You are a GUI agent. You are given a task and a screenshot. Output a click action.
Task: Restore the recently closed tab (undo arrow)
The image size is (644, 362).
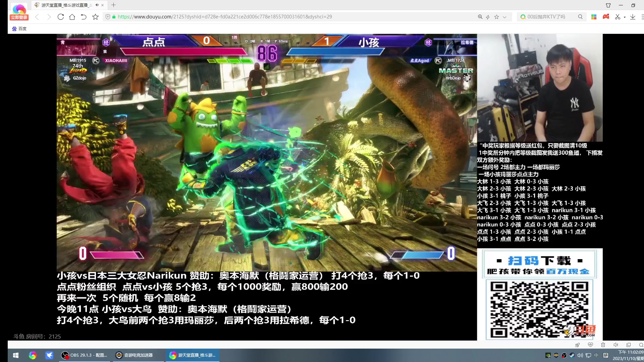[x=84, y=17]
